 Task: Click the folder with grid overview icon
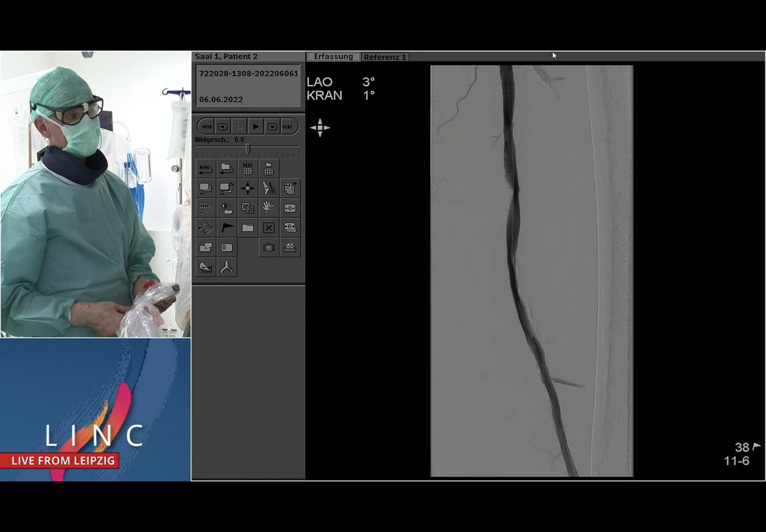pos(269,169)
